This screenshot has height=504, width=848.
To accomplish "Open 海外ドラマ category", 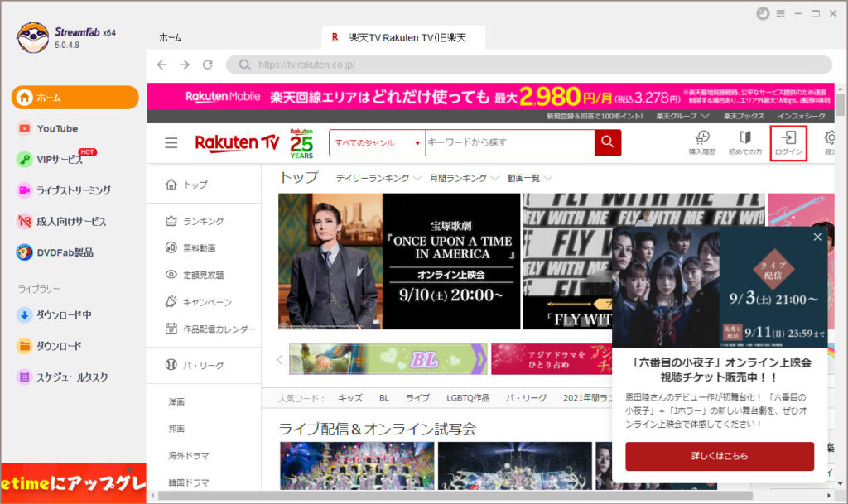I will 188,456.
